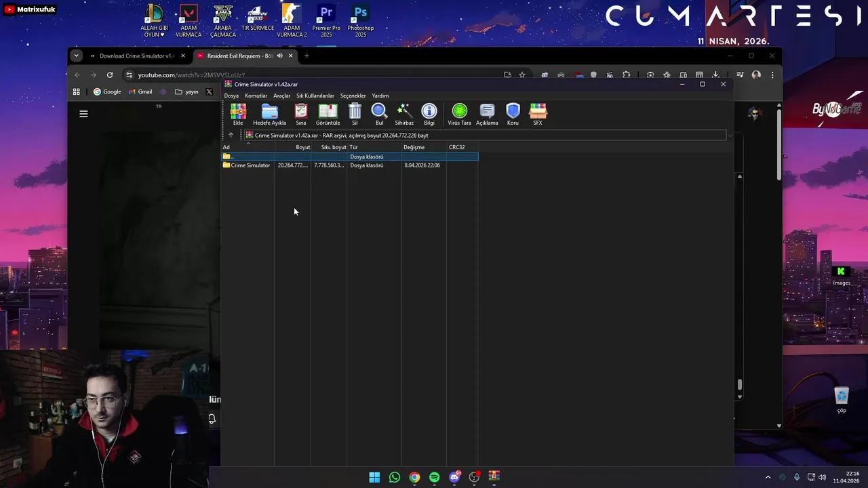Show archive Bilgi information

click(x=429, y=114)
